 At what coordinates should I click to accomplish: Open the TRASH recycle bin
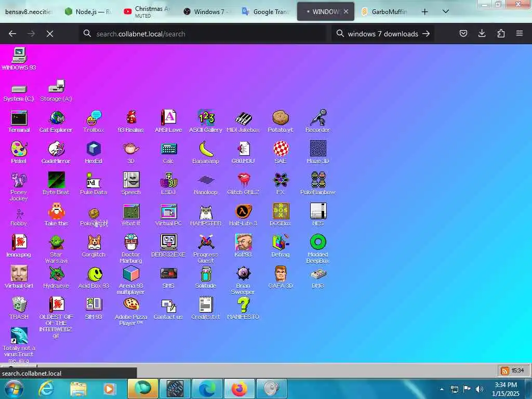19,309
